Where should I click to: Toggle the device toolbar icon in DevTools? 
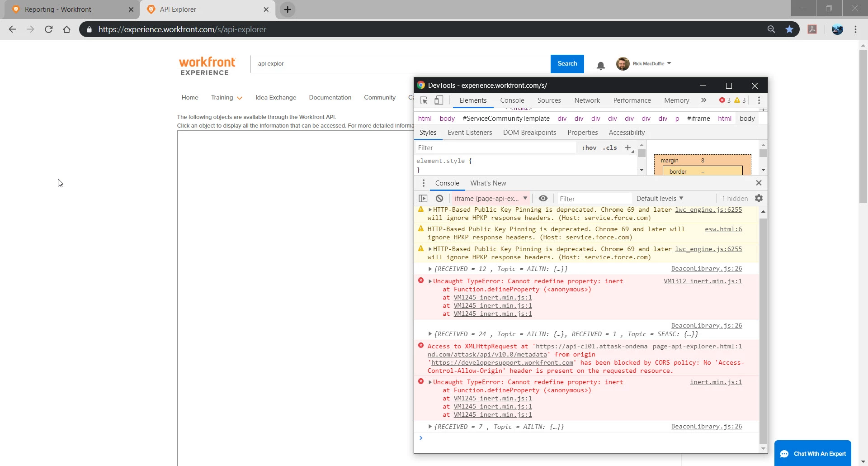(x=439, y=100)
